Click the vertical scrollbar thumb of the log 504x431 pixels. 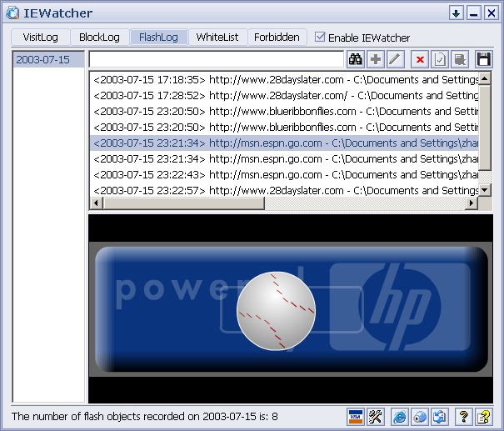[x=485, y=128]
